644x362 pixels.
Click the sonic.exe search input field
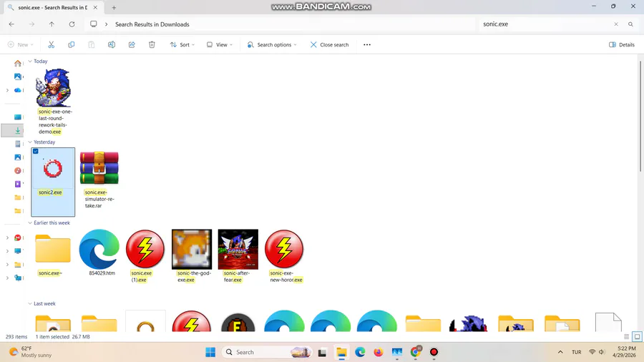[546, 24]
